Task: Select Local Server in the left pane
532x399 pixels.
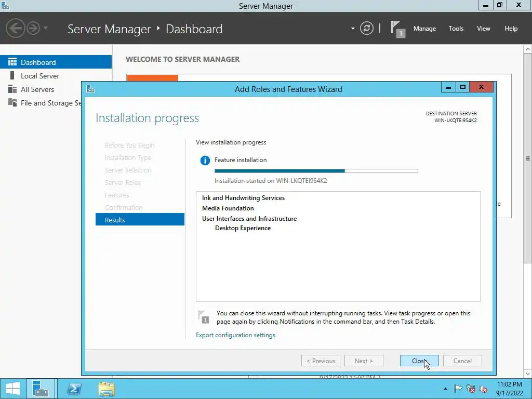Action: pos(56,76)
